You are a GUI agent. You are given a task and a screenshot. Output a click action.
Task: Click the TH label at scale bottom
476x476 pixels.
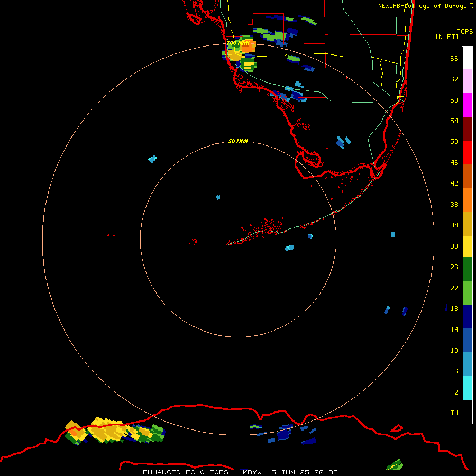[454, 413]
